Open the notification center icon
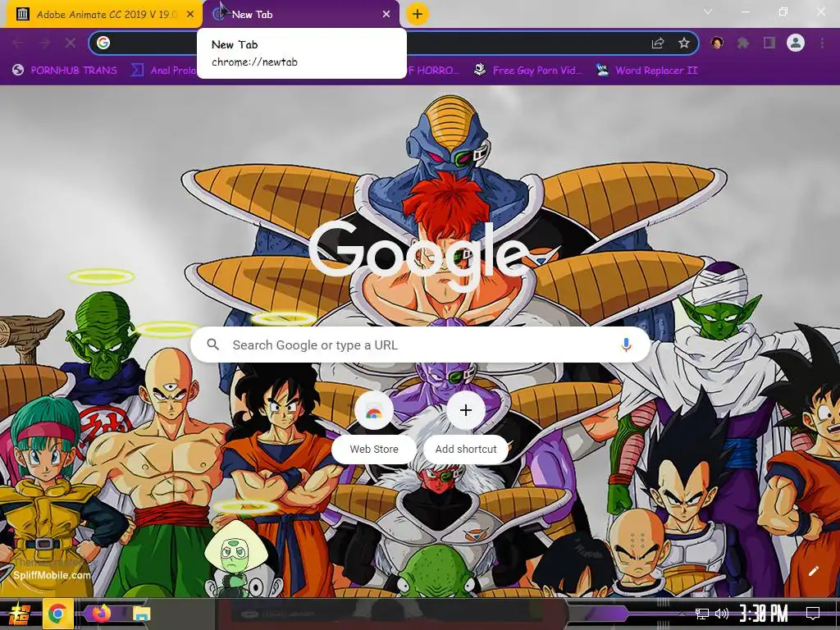 click(x=813, y=613)
